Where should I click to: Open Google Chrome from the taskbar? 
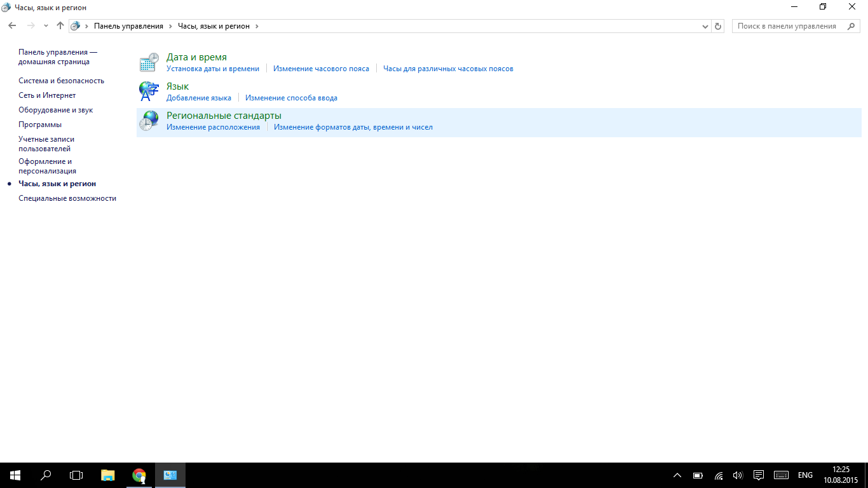coord(139,475)
